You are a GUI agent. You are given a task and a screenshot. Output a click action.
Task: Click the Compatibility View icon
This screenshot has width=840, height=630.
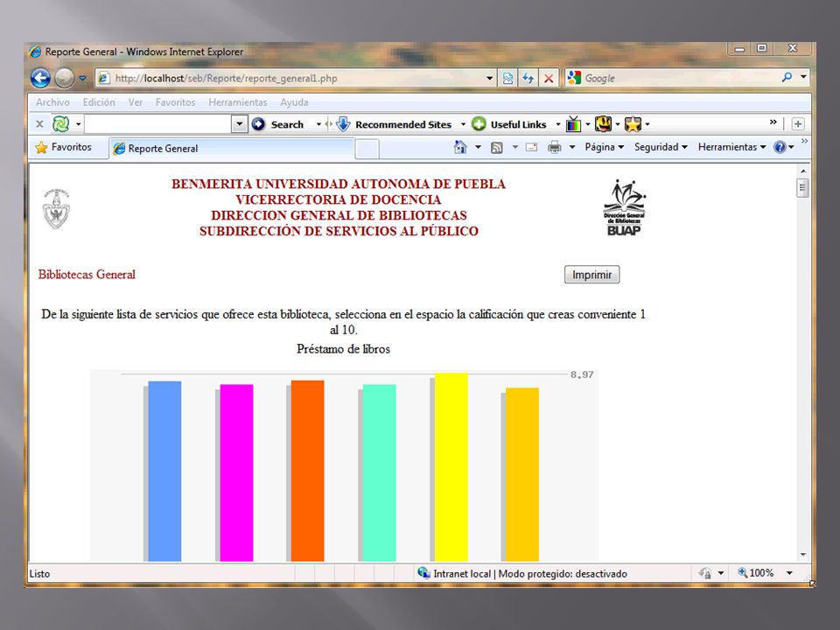point(507,78)
